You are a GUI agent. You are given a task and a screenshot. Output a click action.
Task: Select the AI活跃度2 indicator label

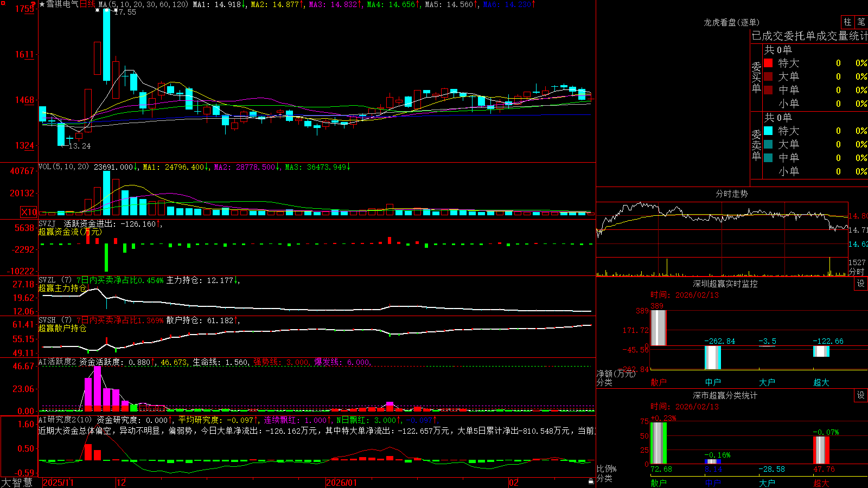pyautogui.click(x=57, y=362)
